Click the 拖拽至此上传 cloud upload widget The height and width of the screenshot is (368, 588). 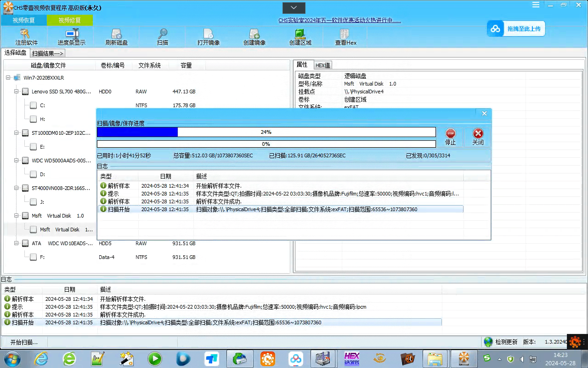(516, 29)
